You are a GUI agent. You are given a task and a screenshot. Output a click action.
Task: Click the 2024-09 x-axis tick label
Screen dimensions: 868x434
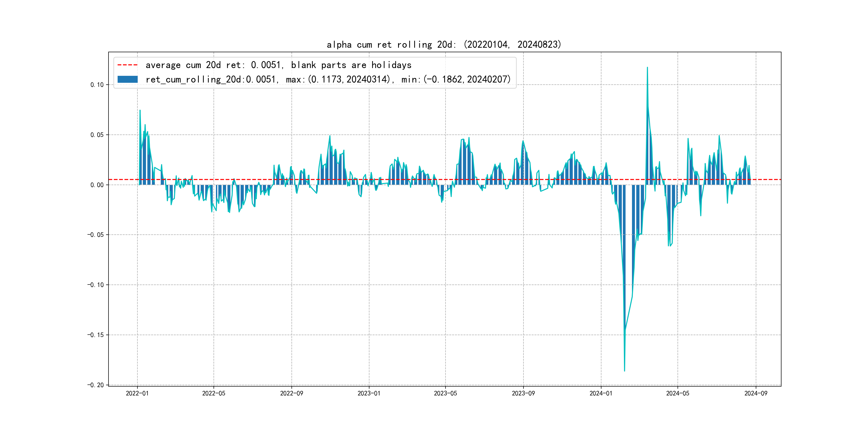point(756,393)
